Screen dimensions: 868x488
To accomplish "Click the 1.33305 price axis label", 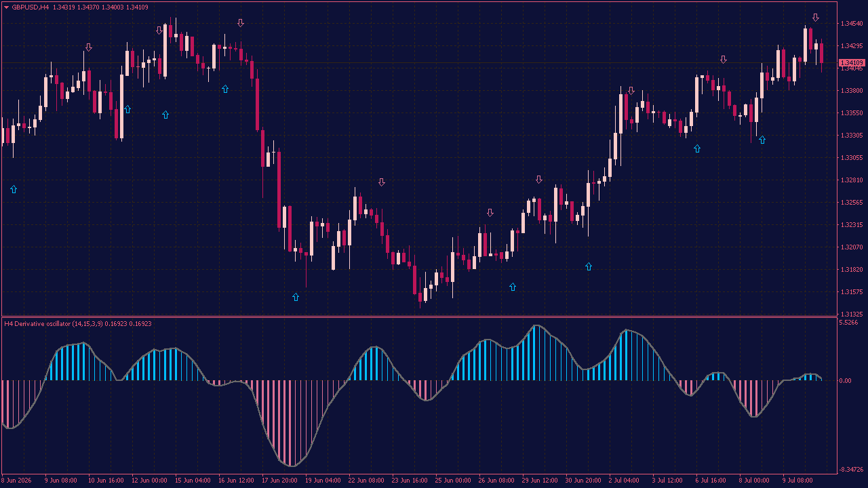I will (x=851, y=136).
